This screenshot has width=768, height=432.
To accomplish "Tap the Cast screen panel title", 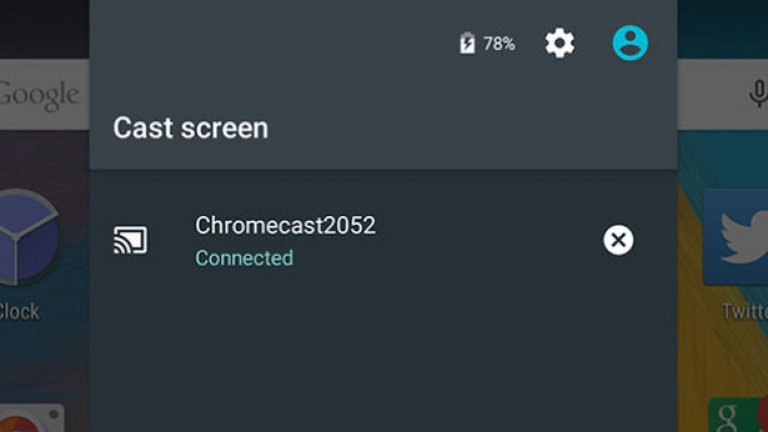I will tap(190, 128).
